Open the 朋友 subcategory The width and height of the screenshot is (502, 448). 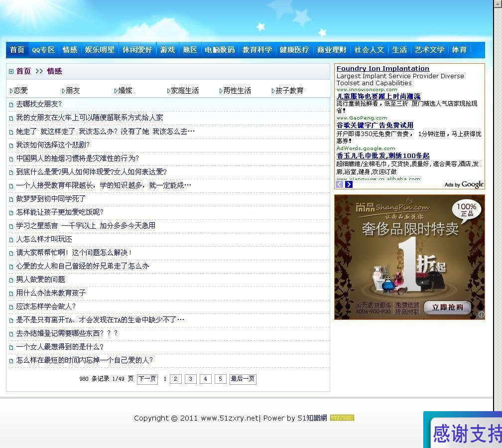click(x=73, y=91)
